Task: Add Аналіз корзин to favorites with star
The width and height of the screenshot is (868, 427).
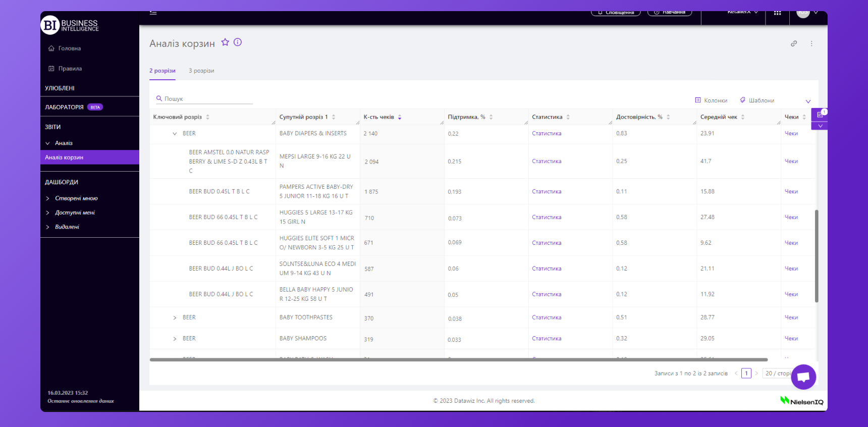Action: click(225, 42)
